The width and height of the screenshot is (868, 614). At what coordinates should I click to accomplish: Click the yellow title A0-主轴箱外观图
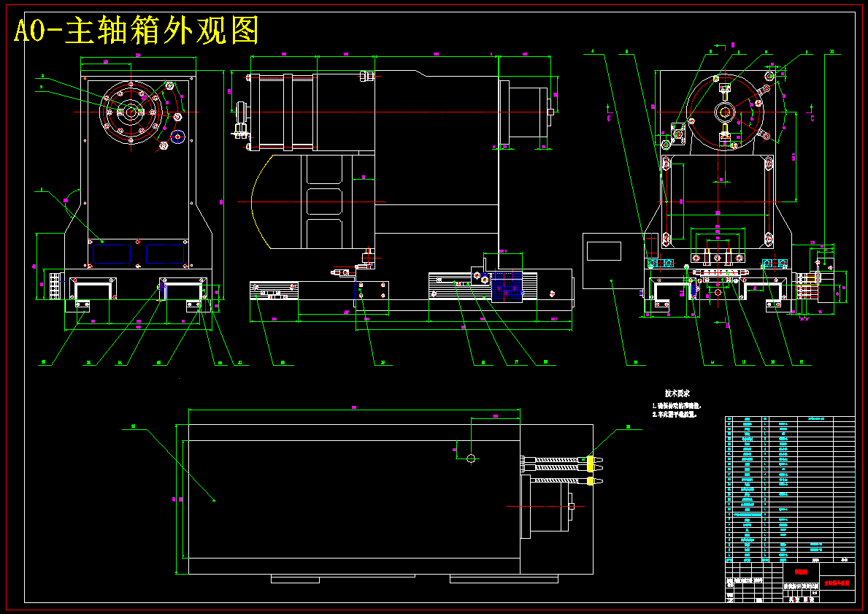137,31
